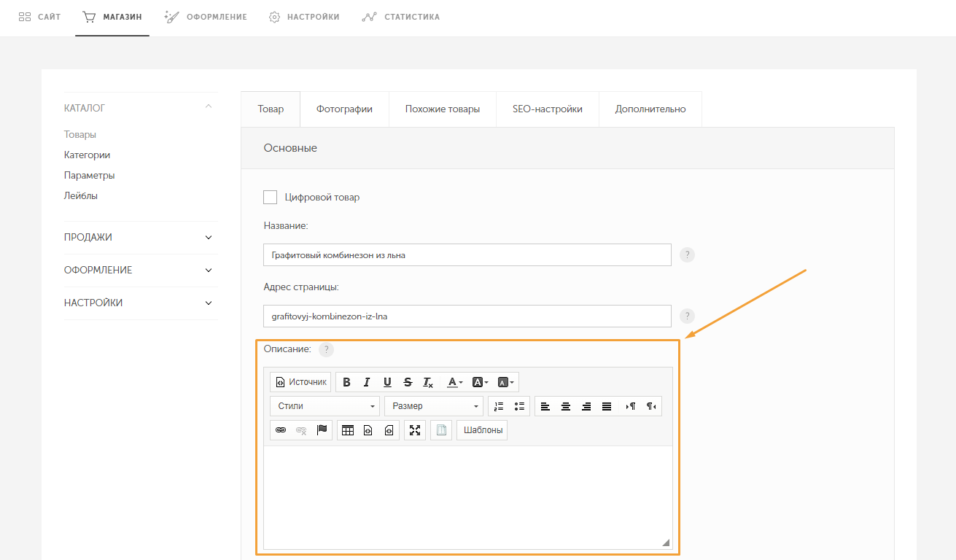Open help hint beside Описание label
Screen dimensions: 956x560
(x=327, y=350)
